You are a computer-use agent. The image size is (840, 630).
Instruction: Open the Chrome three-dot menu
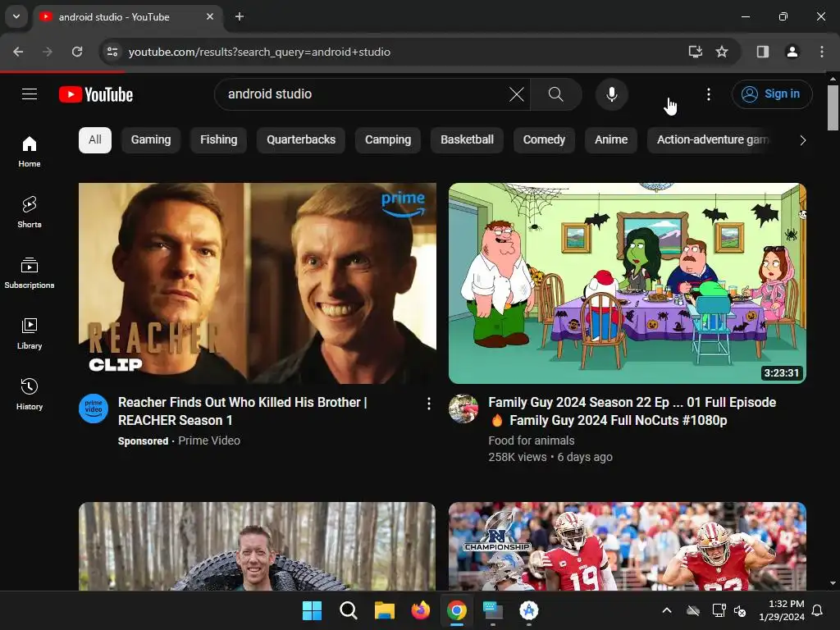click(x=822, y=52)
